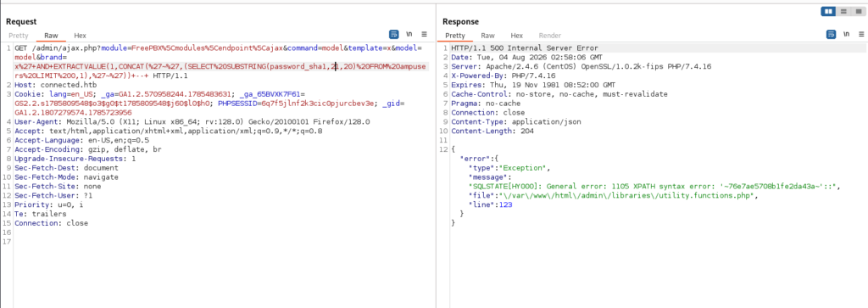The height and width of the screenshot is (308, 868).
Task: Click the Sec-Fetch-Dest: document line
Action: pos(66,168)
